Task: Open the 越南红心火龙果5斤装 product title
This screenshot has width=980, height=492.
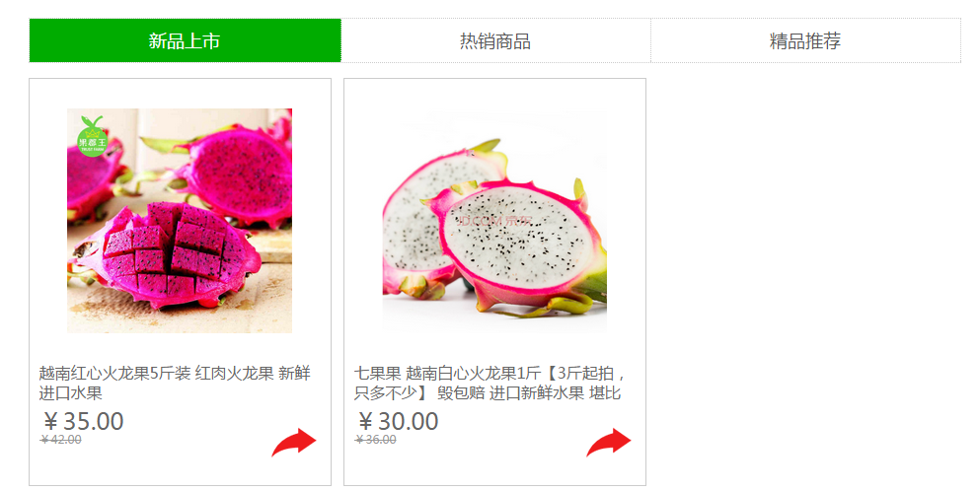Action: [175, 383]
